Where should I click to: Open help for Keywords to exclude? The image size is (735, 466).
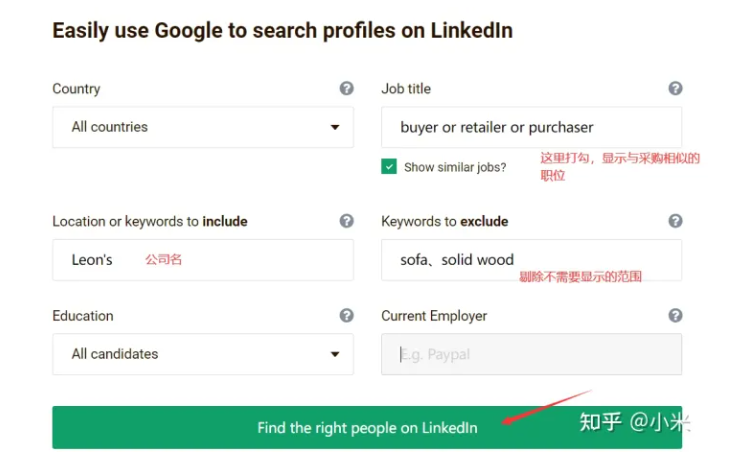tap(675, 221)
